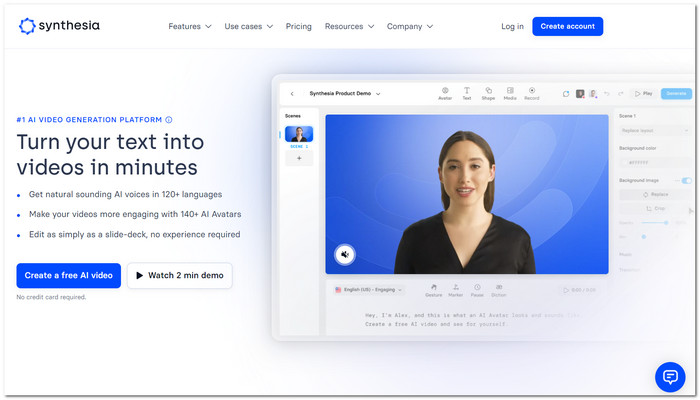The width and height of the screenshot is (700, 400).
Task: Open the Company menu
Action: tap(409, 26)
